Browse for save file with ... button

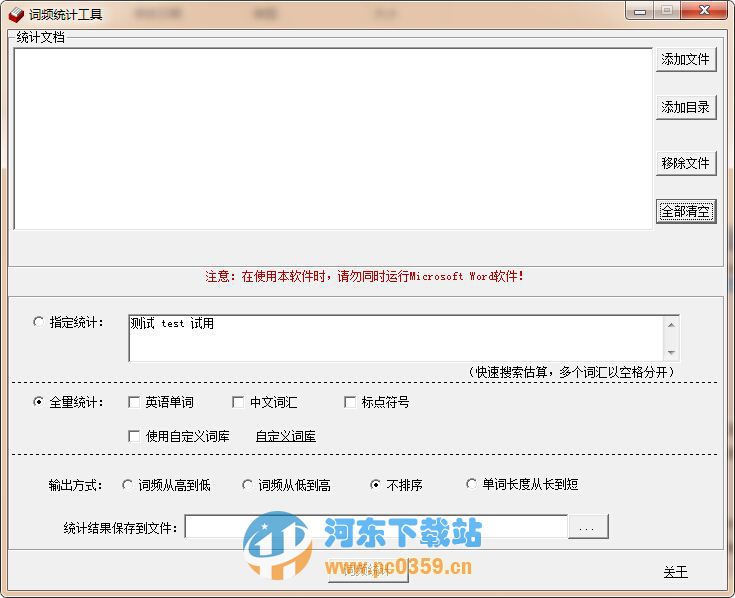pos(588,527)
